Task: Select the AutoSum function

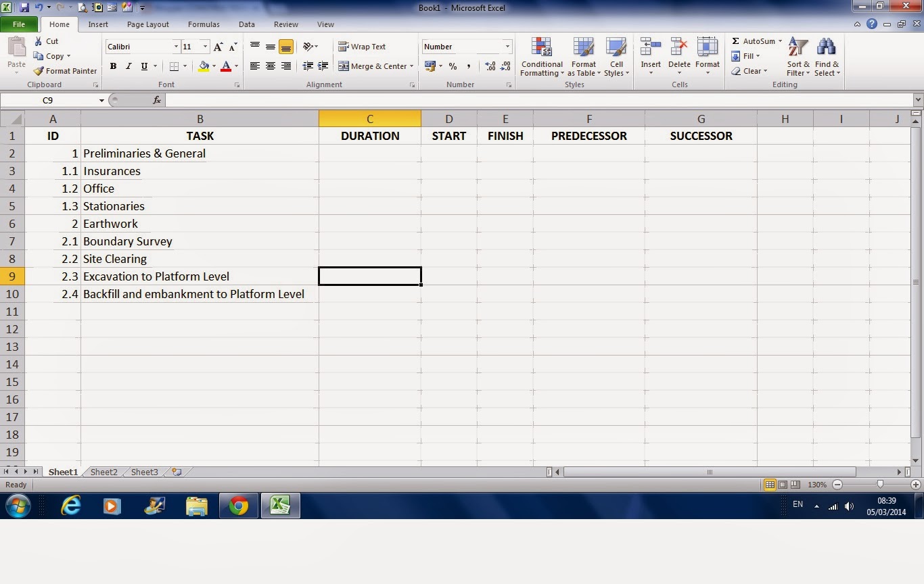Action: click(753, 41)
